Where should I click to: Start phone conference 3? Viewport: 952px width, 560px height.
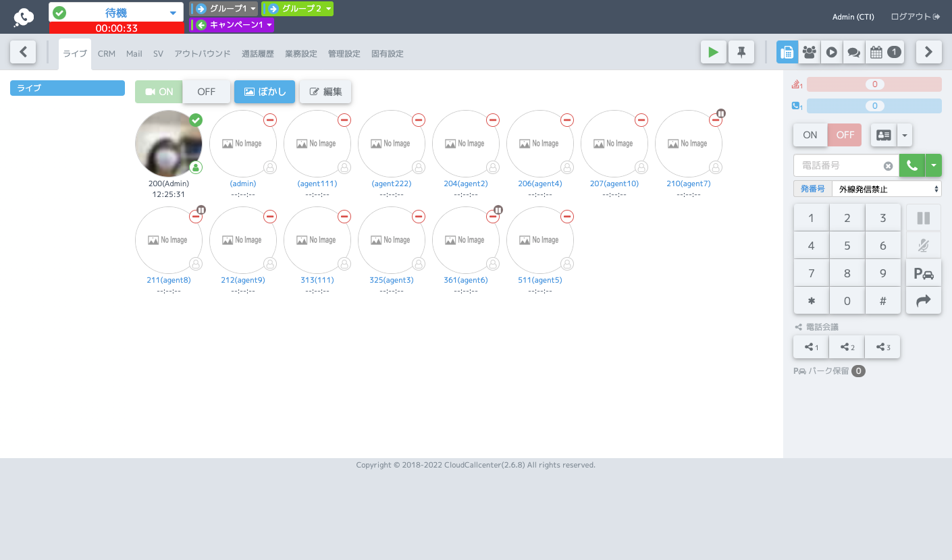pyautogui.click(x=882, y=347)
